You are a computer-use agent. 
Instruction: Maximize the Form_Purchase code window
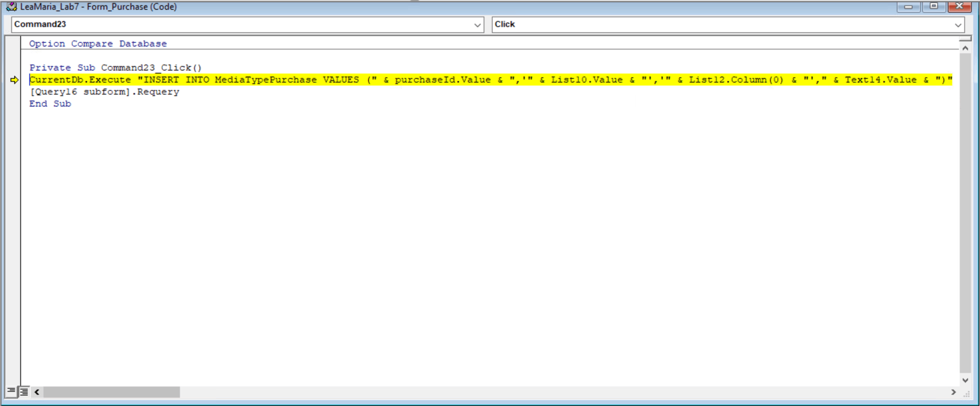click(934, 6)
